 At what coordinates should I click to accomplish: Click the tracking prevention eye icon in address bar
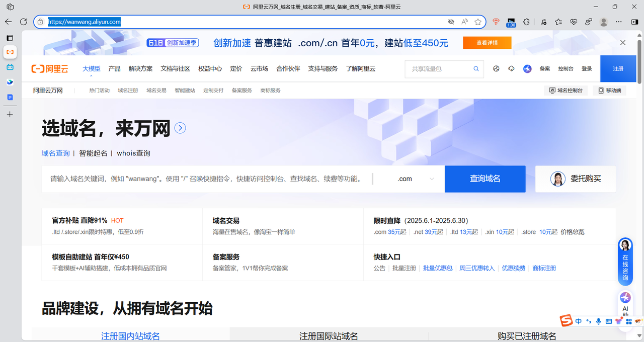pos(451,22)
